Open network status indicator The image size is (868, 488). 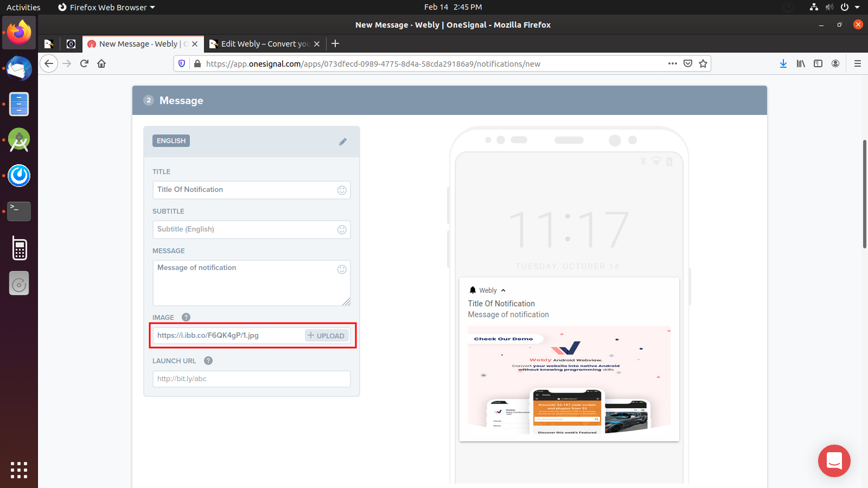[814, 7]
